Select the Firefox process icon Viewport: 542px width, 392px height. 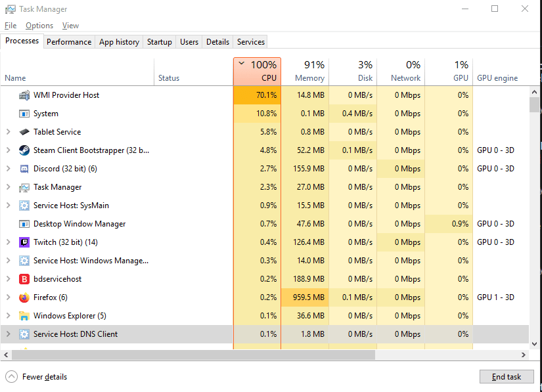click(x=24, y=297)
